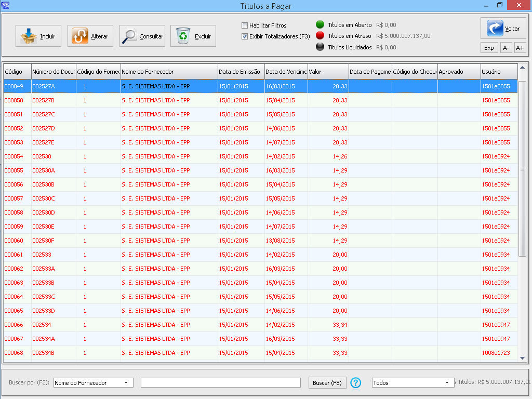The width and height of the screenshot is (532, 399).
Task: Open the blue help question mark icon
Action: tap(356, 383)
